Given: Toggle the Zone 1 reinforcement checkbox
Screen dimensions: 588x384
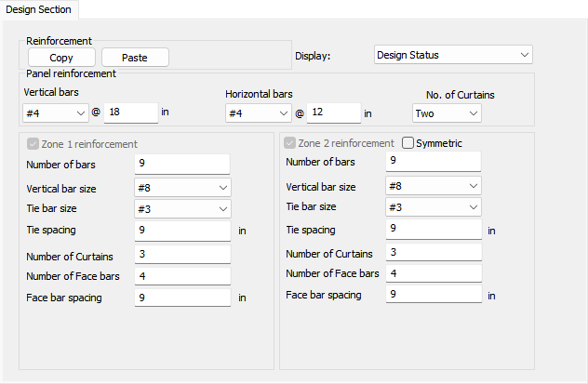Looking at the screenshot, I should click(34, 144).
